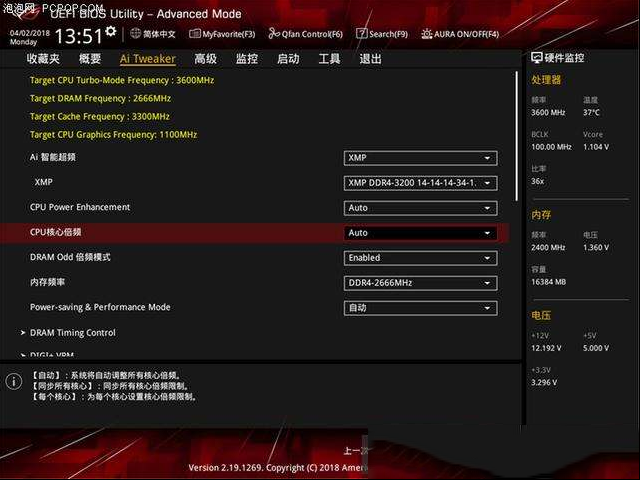Expand the DRAM Timing Control submenu
Image resolution: width=640 pixels, height=480 pixels.
point(73,333)
